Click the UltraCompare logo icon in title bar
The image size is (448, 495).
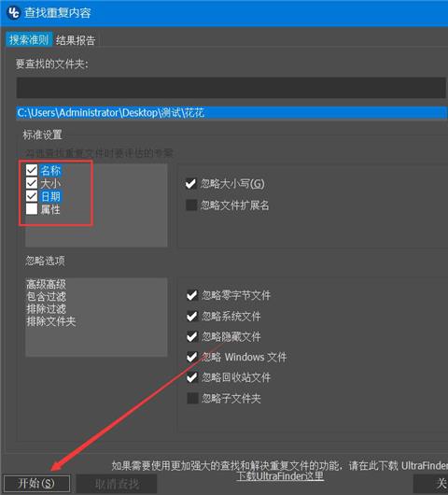14,13
